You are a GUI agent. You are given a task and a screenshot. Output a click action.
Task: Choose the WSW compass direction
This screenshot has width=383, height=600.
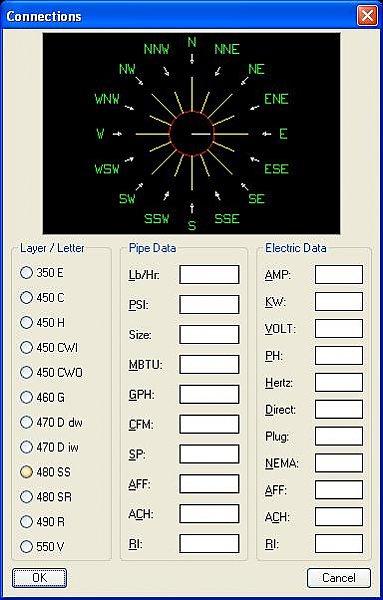(x=107, y=169)
